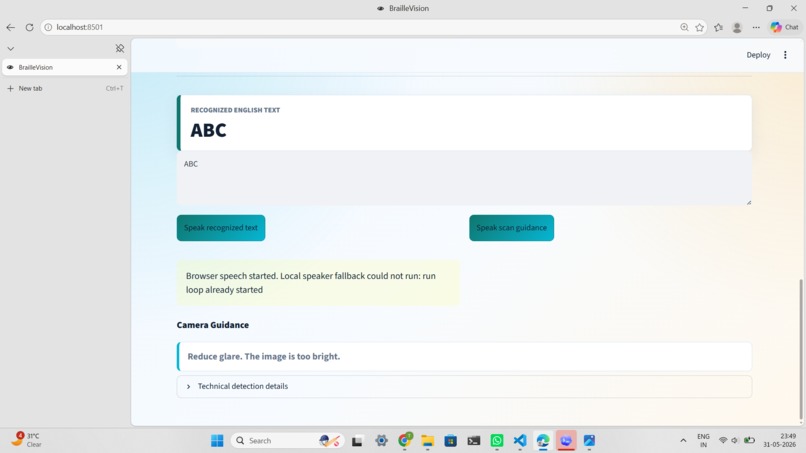Unpin the vertical tabs pane
This screenshot has width=806, height=453.
[x=120, y=48]
